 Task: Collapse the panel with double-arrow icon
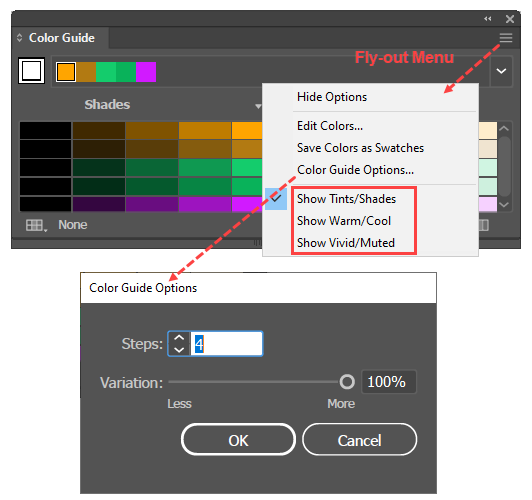point(488,19)
